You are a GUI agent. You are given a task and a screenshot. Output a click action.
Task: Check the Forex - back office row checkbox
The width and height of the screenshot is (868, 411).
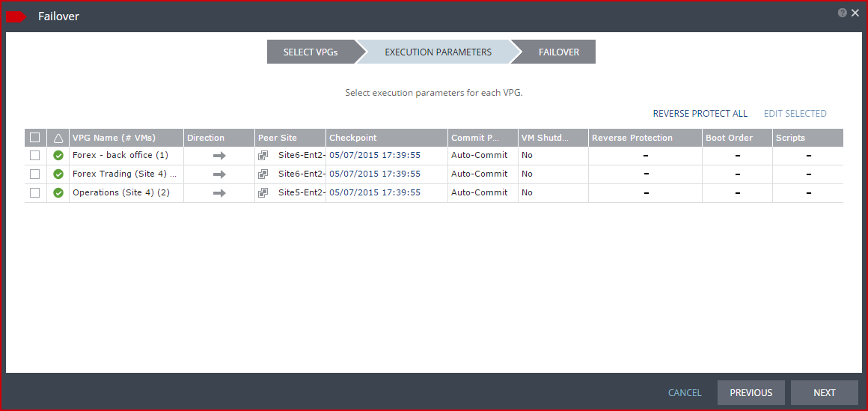coord(35,156)
